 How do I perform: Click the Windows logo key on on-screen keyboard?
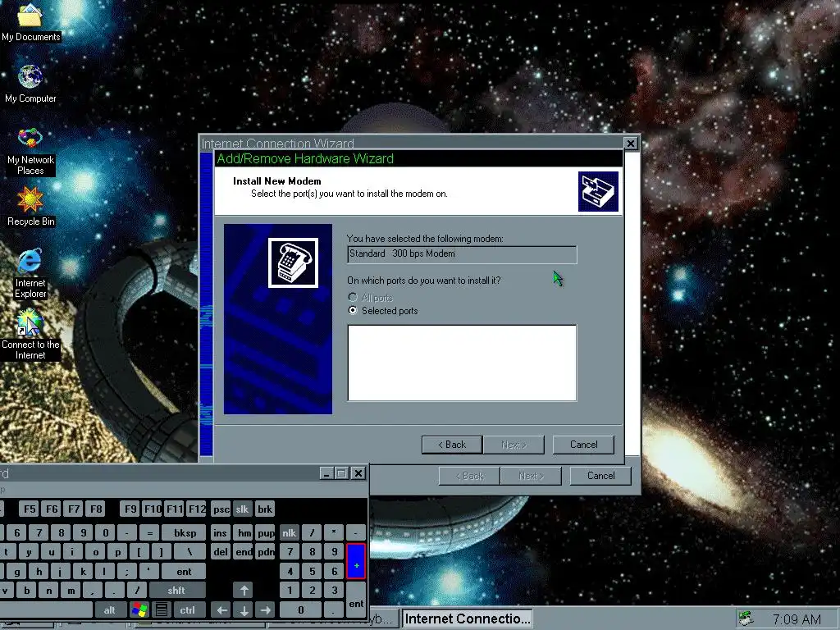tap(139, 609)
